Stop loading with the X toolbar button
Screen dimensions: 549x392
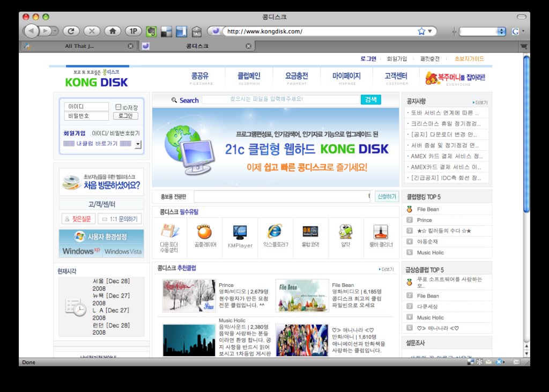(92, 31)
